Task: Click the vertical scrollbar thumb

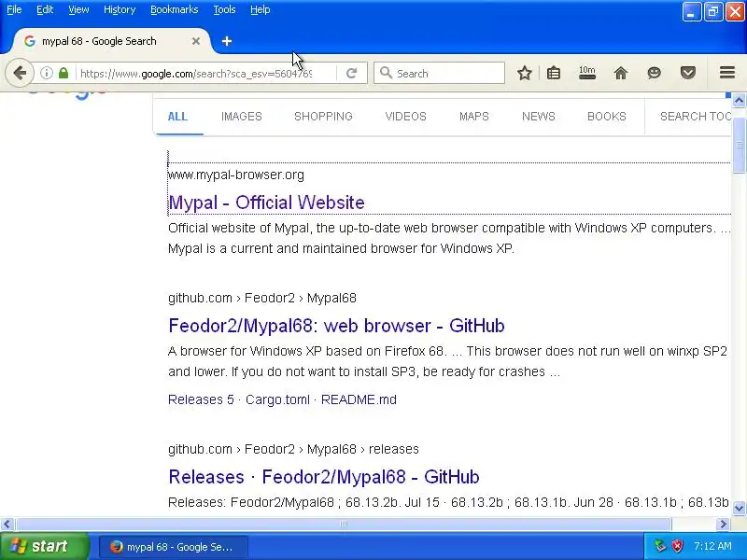Action: pyautogui.click(x=739, y=145)
